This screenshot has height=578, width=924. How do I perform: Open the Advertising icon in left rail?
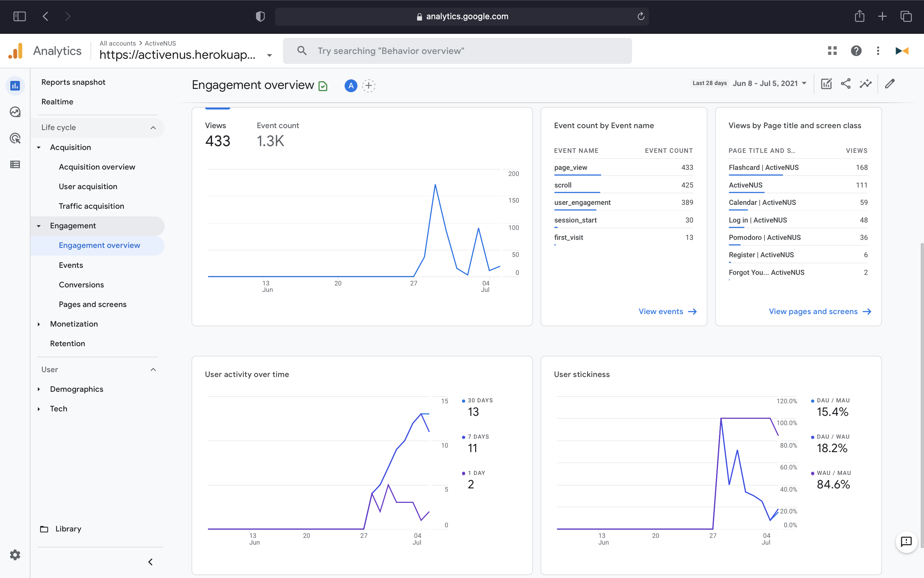pyautogui.click(x=15, y=138)
